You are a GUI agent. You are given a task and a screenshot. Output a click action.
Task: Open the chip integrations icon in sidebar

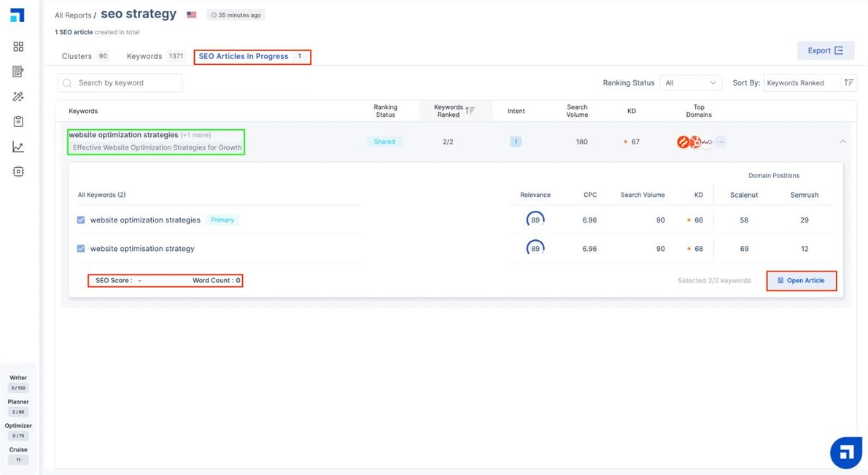tap(18, 171)
